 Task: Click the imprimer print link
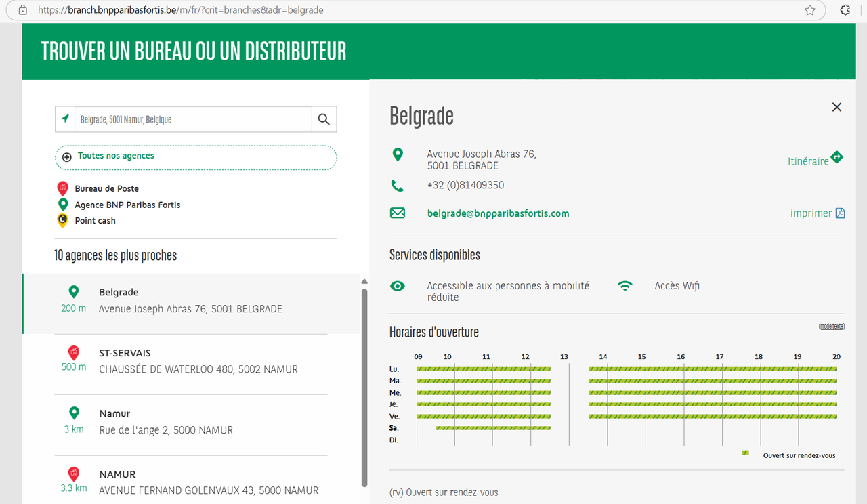(x=811, y=213)
